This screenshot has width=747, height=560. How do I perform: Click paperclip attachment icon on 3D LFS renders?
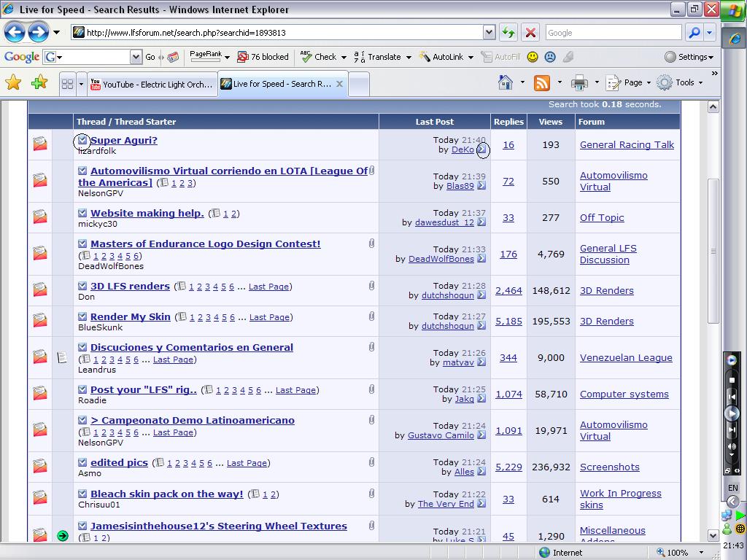click(x=371, y=286)
